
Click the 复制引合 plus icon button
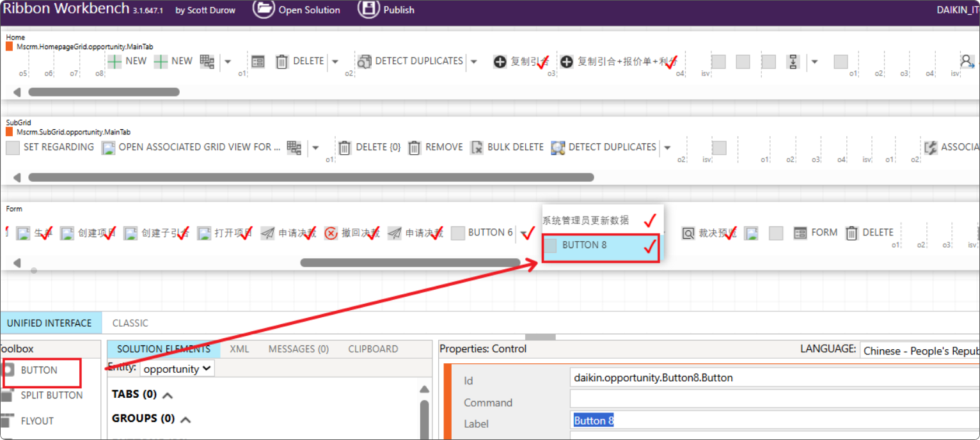pyautogui.click(x=500, y=62)
